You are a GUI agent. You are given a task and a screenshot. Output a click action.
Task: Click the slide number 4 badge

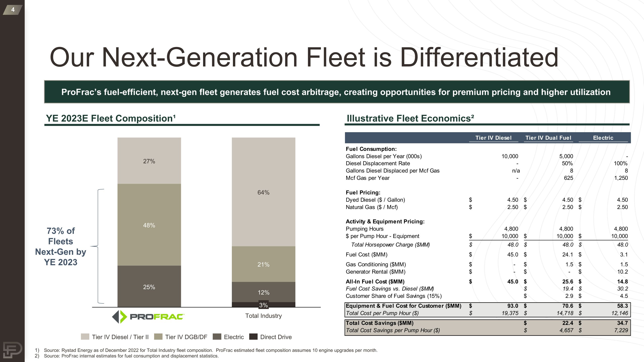point(13,10)
